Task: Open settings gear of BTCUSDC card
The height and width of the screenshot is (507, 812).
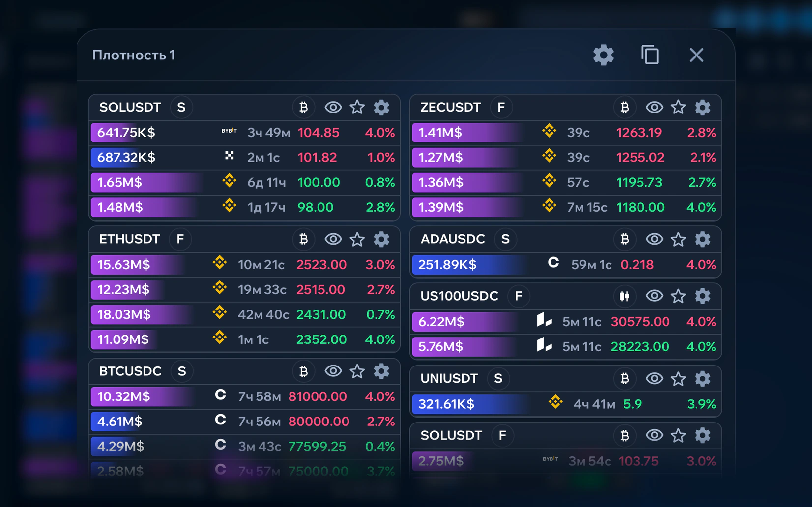Action: tap(381, 371)
